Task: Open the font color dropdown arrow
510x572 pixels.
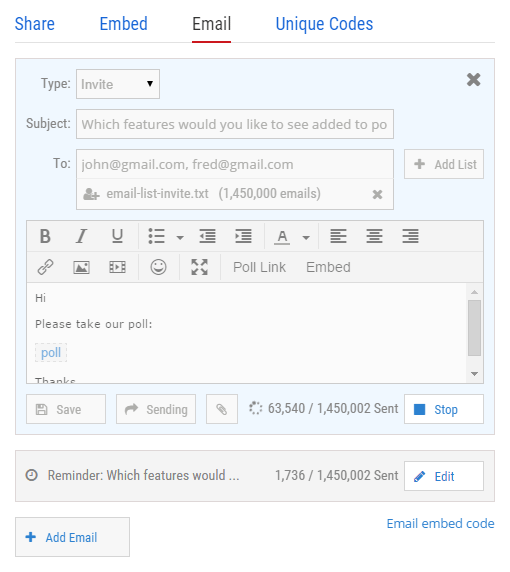Action: [x=306, y=237]
